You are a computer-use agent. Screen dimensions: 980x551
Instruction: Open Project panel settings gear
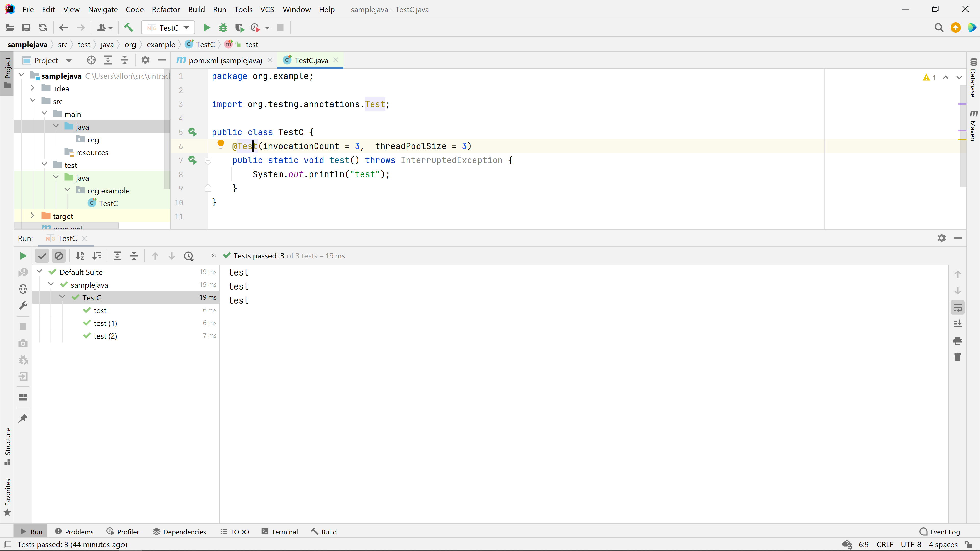pyautogui.click(x=145, y=60)
